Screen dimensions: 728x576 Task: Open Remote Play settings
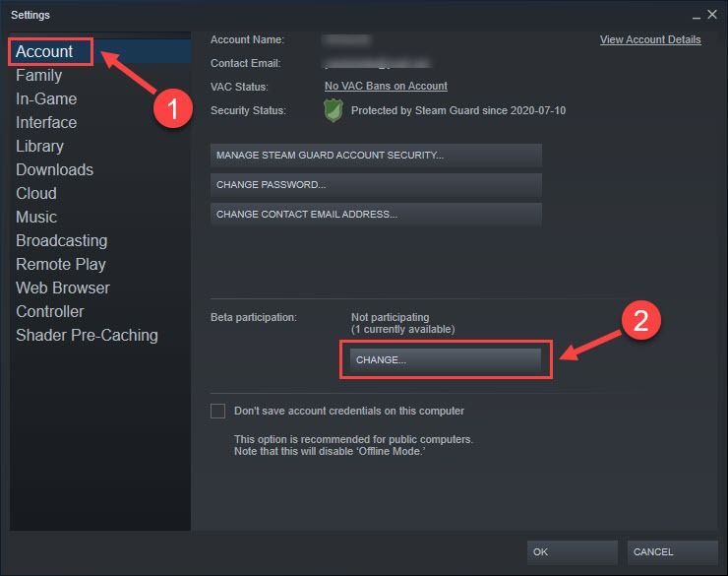click(x=61, y=264)
